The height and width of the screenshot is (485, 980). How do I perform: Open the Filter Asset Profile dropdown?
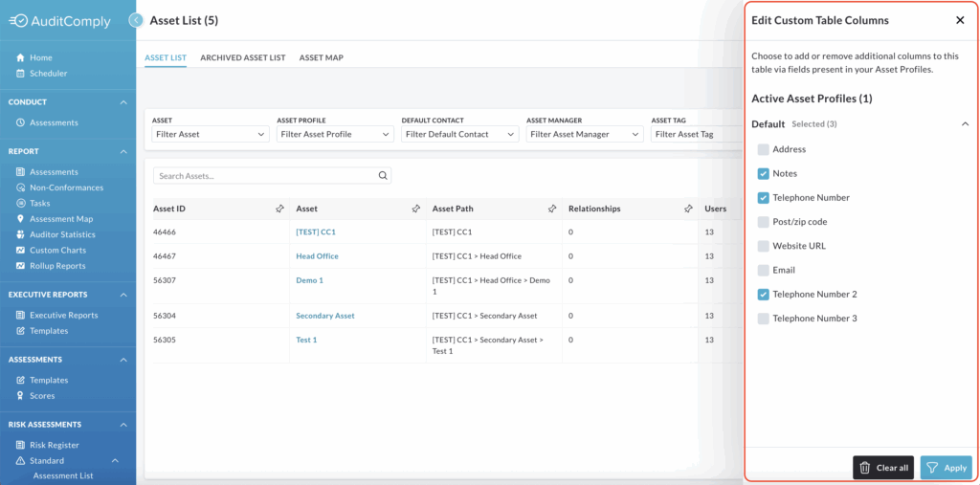(x=334, y=135)
